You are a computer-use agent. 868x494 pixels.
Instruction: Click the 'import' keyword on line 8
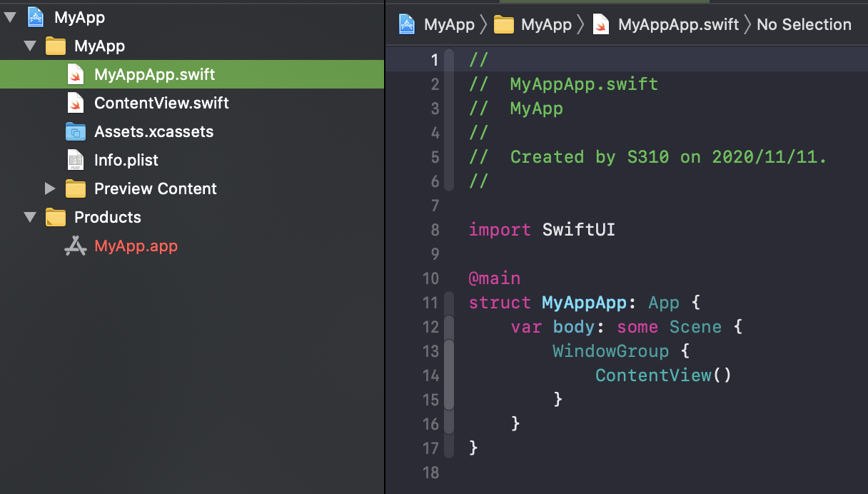tap(500, 230)
